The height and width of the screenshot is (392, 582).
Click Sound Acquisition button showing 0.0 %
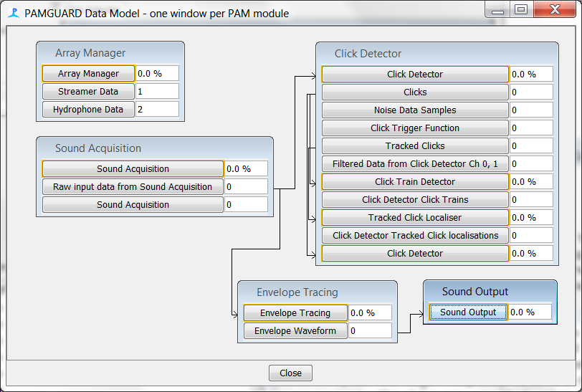(133, 168)
